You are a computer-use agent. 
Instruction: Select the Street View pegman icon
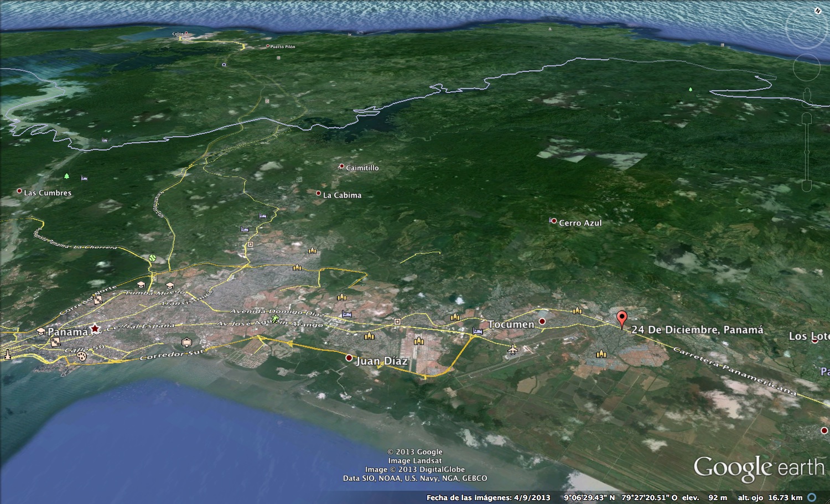click(807, 94)
